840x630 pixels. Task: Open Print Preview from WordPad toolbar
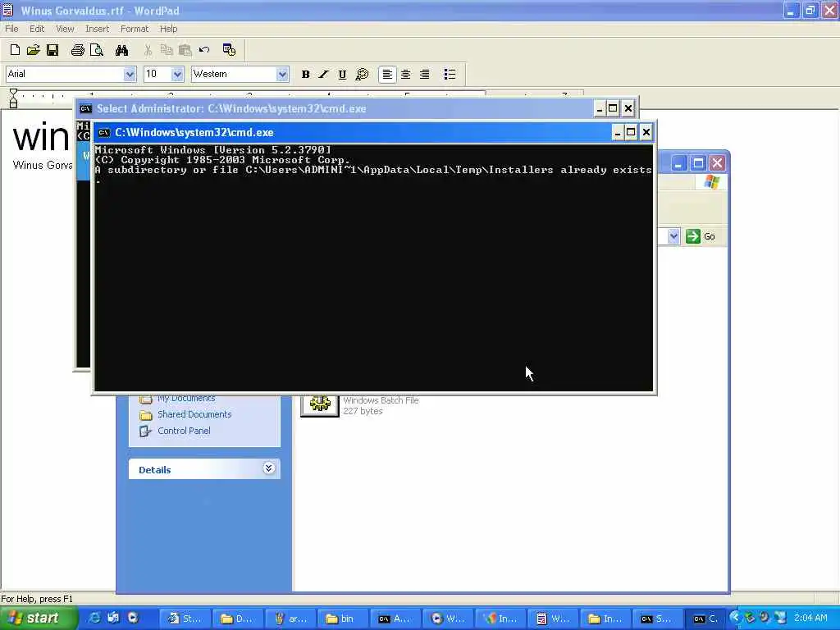(x=97, y=50)
